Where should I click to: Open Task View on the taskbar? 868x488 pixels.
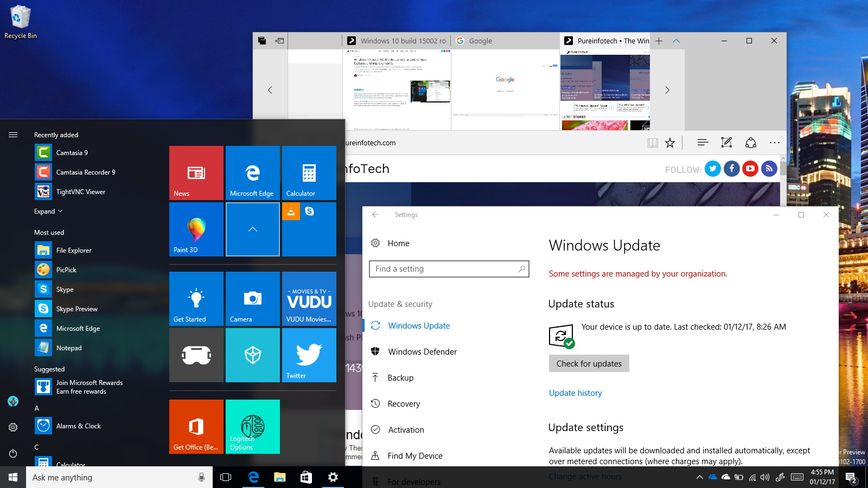226,477
